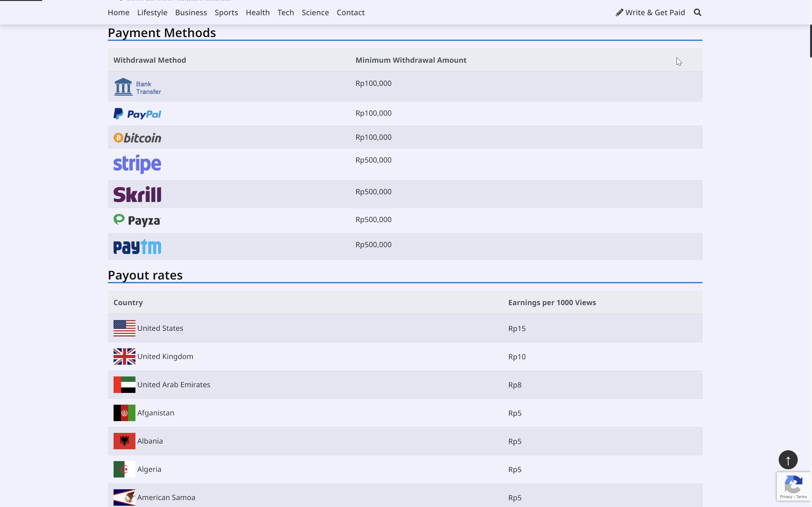This screenshot has height=507, width=812.
Task: Open the Contact page
Action: point(350,12)
